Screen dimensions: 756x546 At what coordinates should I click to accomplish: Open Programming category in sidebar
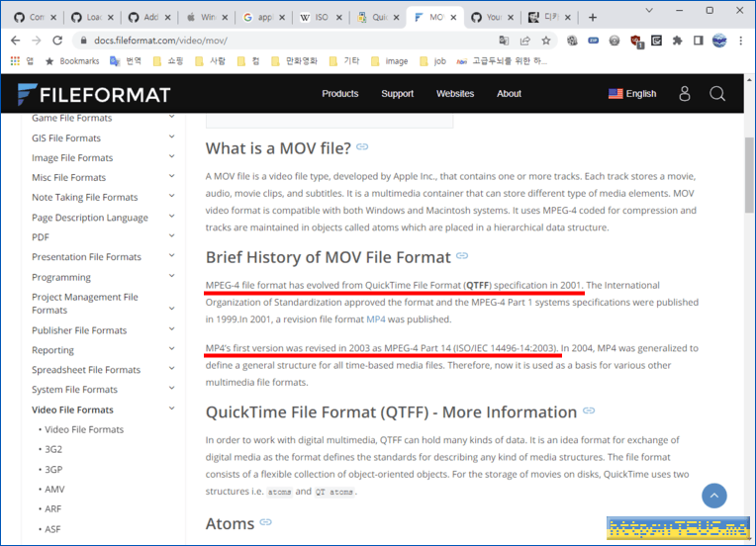point(61,277)
